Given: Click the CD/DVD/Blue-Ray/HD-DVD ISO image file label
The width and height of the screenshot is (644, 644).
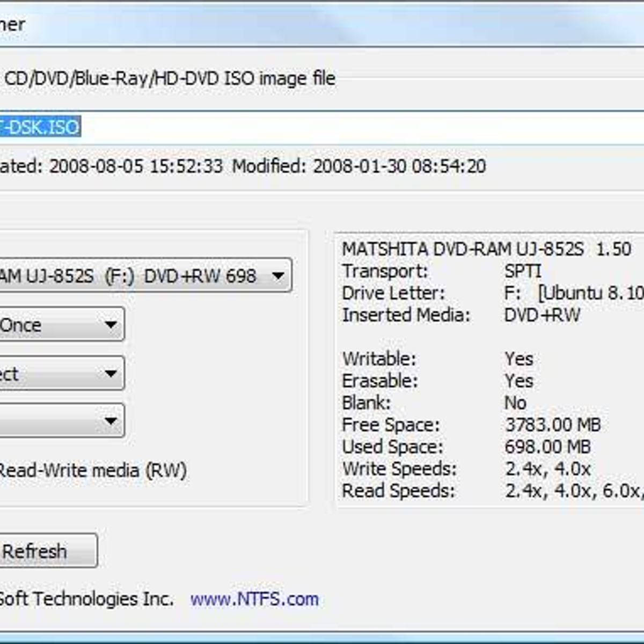Looking at the screenshot, I should click(170, 78).
